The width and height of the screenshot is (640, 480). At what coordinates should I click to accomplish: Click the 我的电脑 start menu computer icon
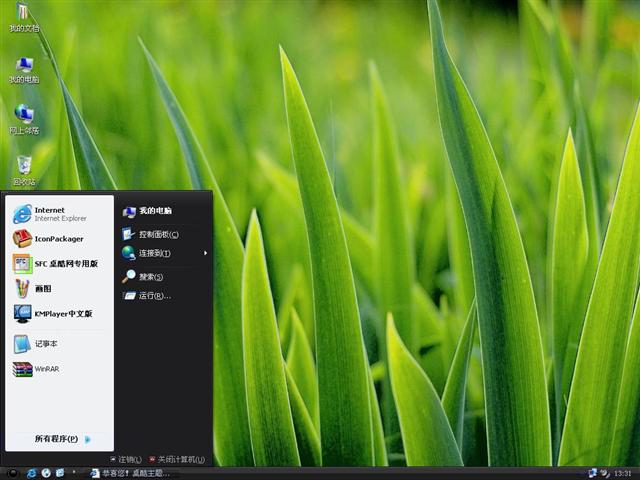129,211
